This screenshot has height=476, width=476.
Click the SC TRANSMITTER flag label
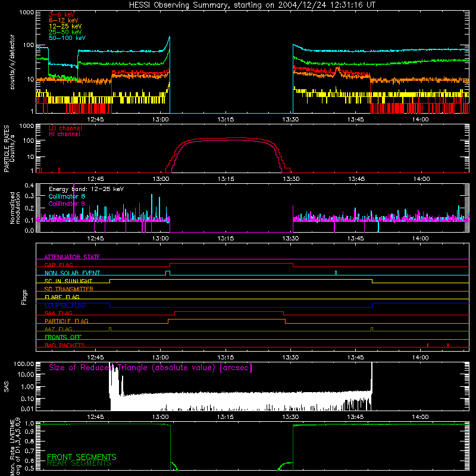click(69, 289)
